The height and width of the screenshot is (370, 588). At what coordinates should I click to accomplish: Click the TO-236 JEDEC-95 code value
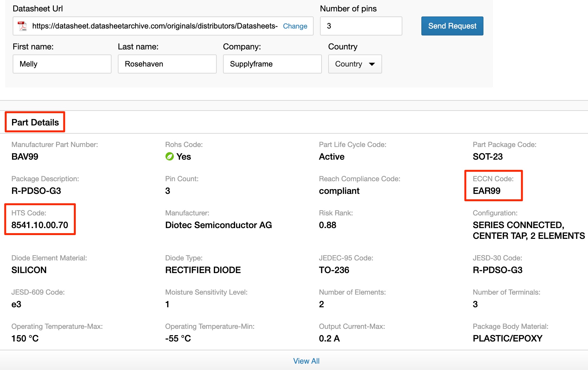[334, 270]
